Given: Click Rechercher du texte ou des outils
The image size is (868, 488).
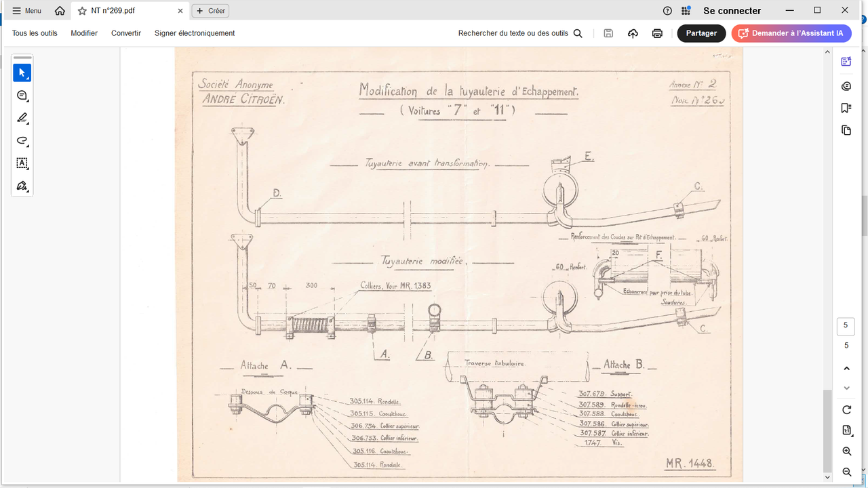Looking at the screenshot, I should coord(513,33).
